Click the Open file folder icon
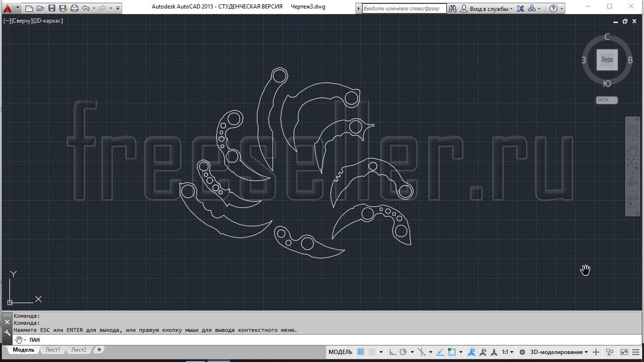The height and width of the screenshot is (362, 644). (x=40, y=8)
